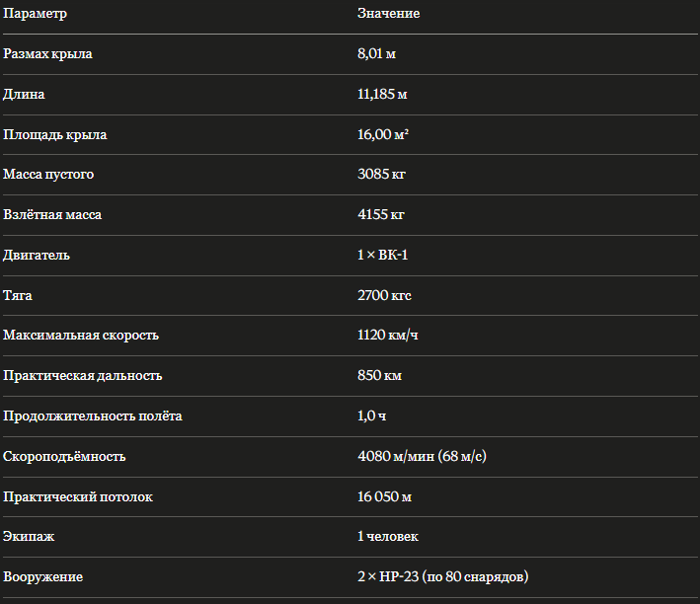700x604 pixels.
Task: Click the 1 человек crew value
Action: [388, 537]
